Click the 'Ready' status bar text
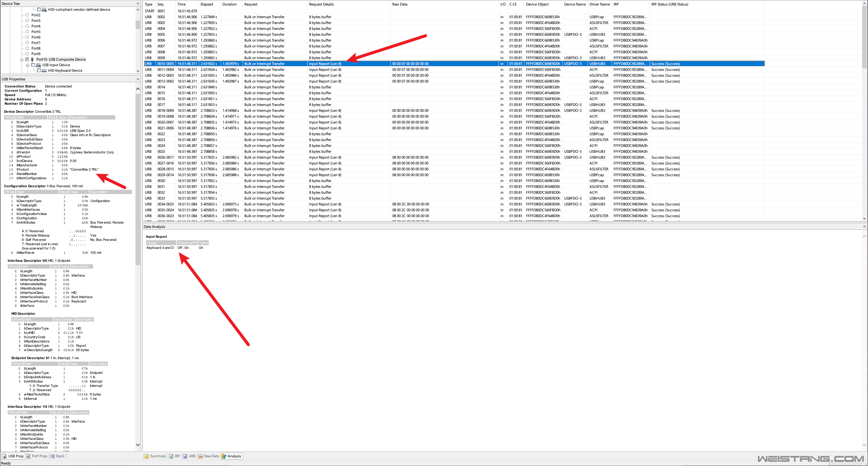The height and width of the screenshot is (466, 868). (6, 463)
